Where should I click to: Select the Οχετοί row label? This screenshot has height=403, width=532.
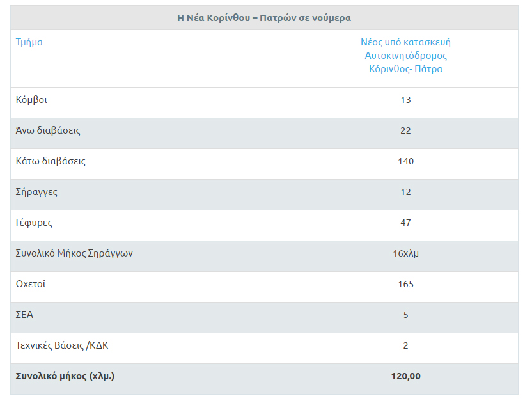point(31,284)
